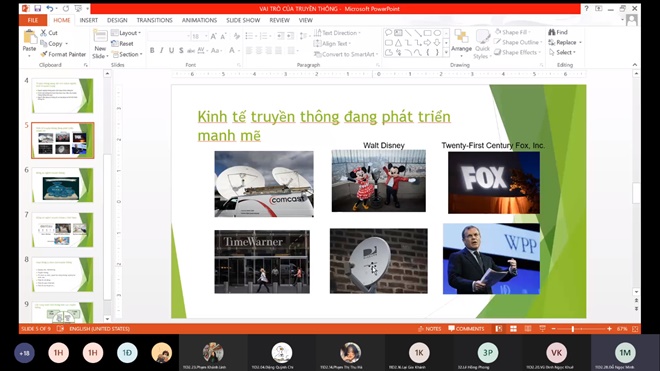Open the Shape Fill dropdown
The height and width of the screenshot is (371, 660).
click(x=513, y=32)
